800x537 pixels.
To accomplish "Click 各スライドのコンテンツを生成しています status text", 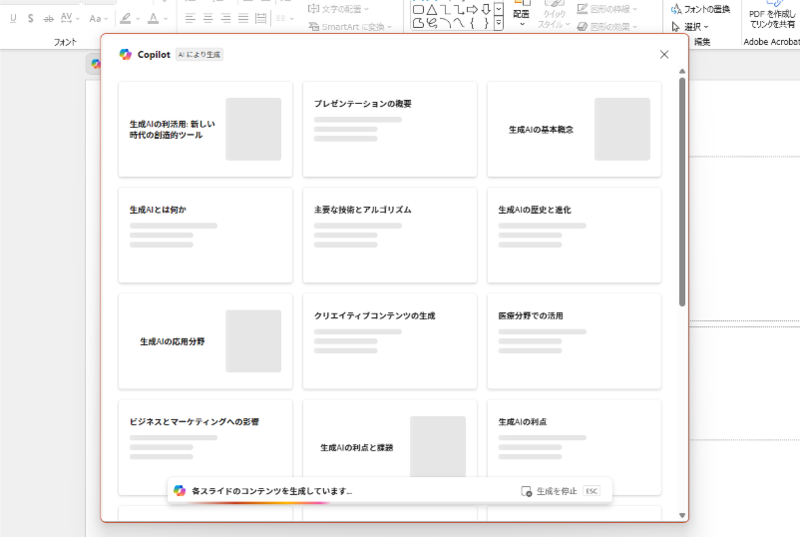I will [x=271, y=491].
